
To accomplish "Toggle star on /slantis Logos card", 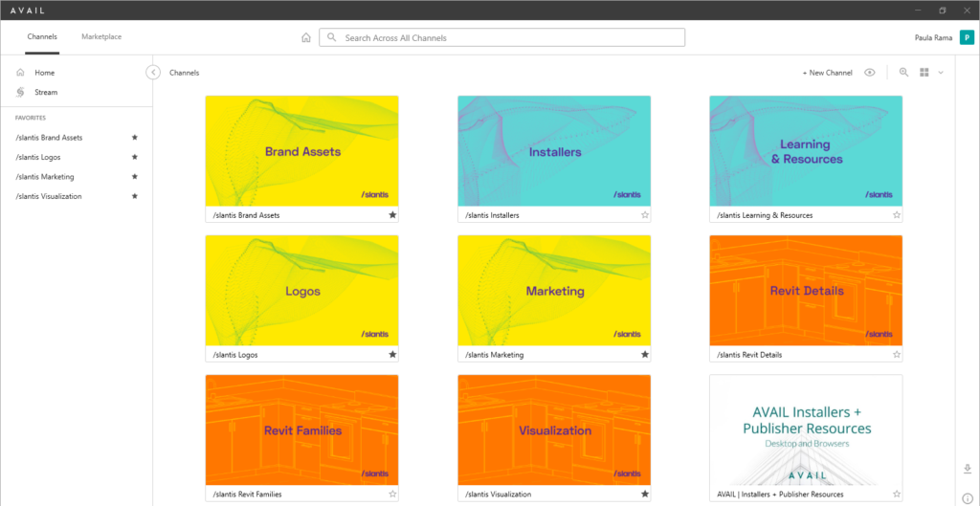I will 392,354.
